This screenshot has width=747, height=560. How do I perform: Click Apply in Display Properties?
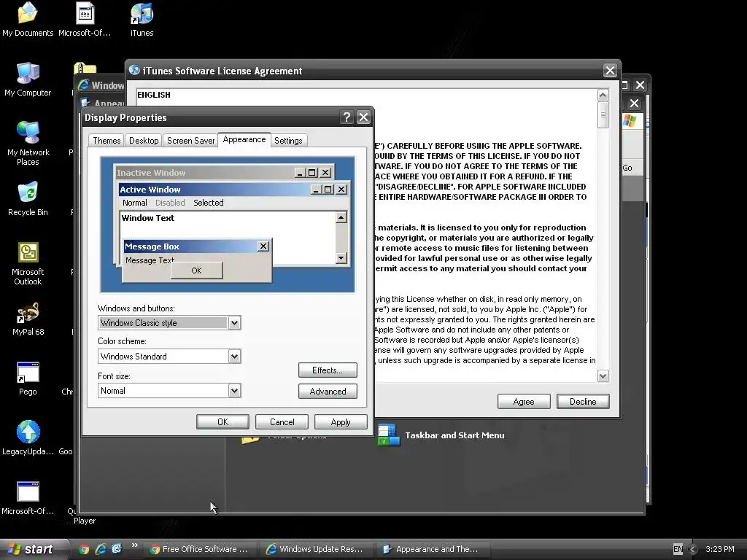click(x=341, y=422)
